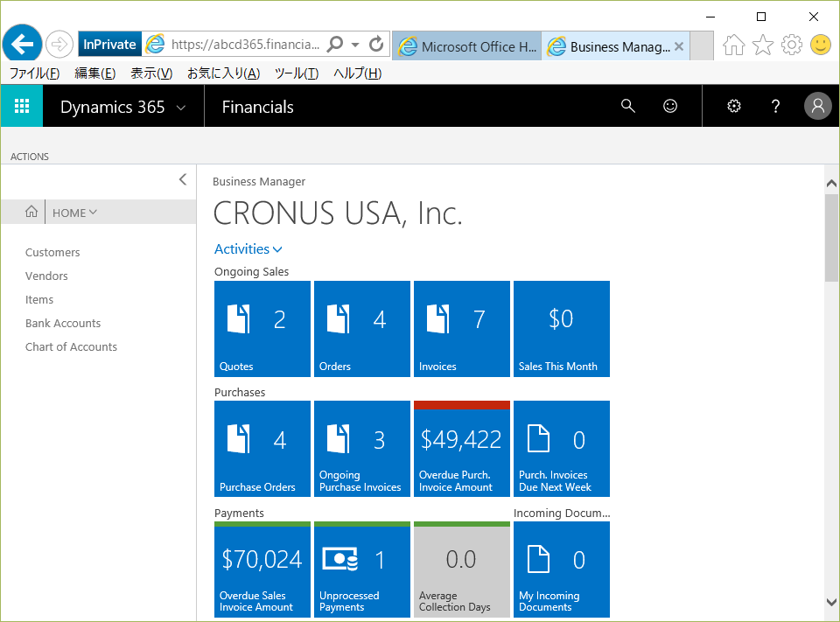Screen dimensions: 840x622
Task: Click the InPrivate indicator badge
Action: [x=110, y=45]
